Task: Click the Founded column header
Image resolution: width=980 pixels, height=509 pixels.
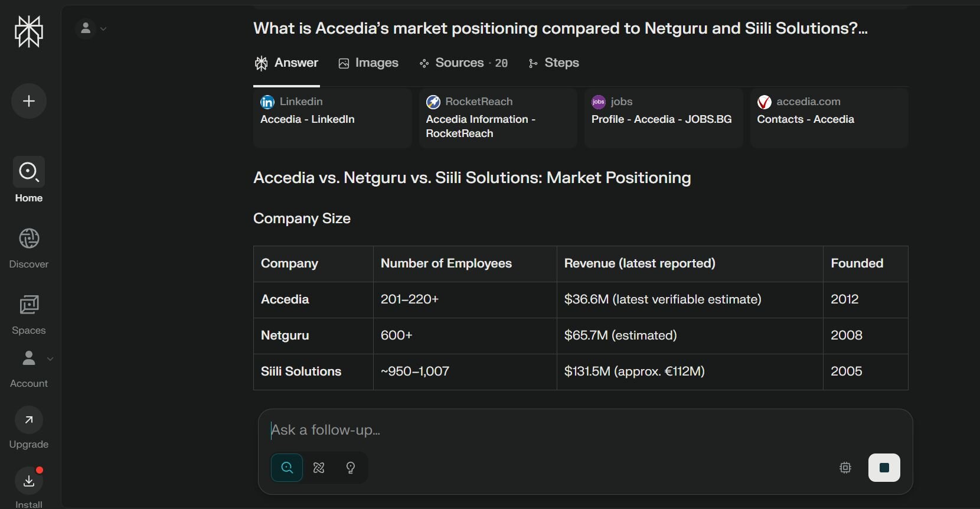Action: point(865,263)
